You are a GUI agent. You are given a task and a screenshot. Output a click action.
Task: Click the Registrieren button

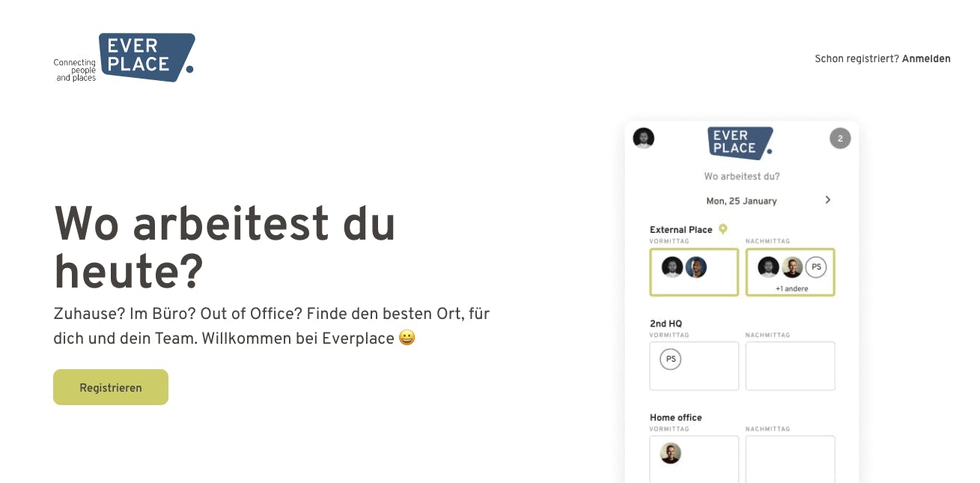111,387
